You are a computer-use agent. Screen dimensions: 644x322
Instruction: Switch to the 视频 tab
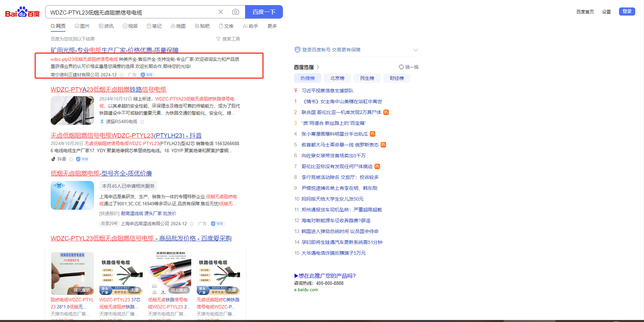tap(130, 26)
